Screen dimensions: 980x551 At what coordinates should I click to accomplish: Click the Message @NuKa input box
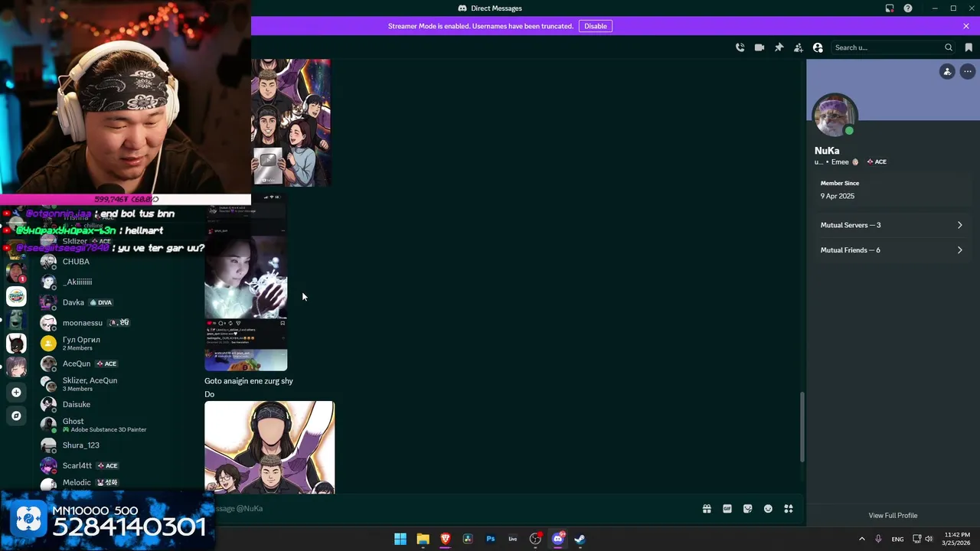click(x=452, y=508)
